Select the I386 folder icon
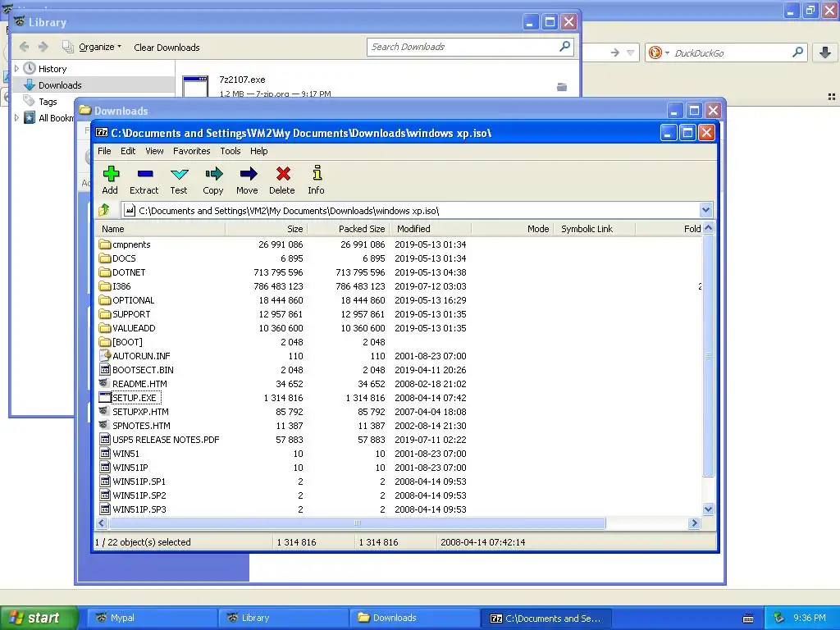The image size is (840, 630). 104,286
